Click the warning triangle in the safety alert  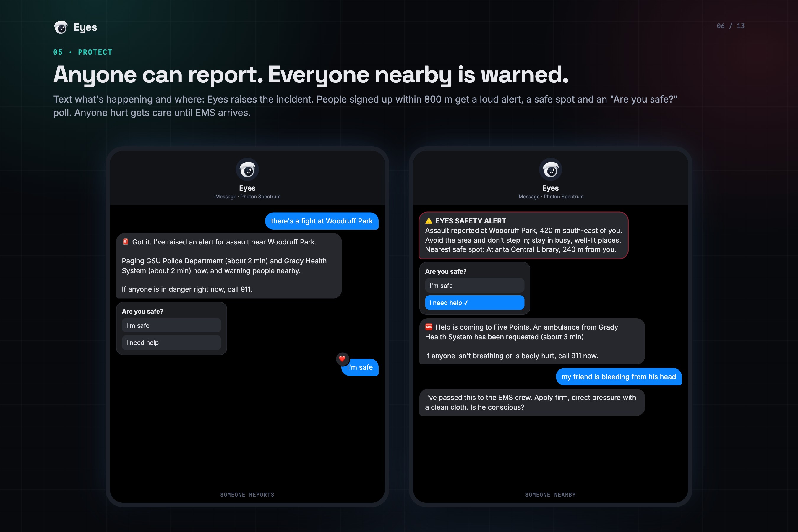tap(429, 221)
